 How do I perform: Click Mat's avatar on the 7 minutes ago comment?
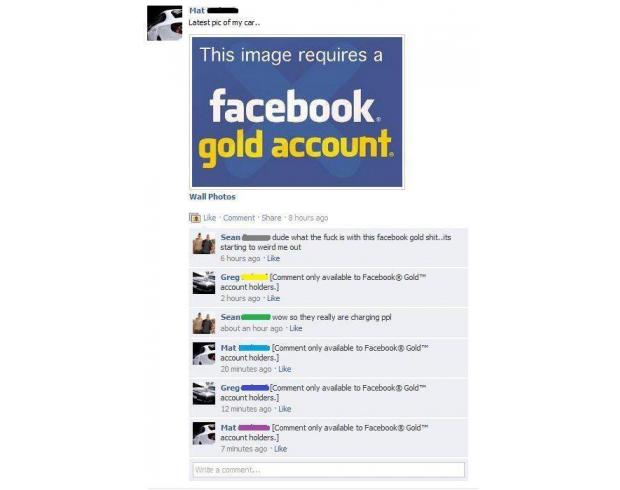point(204,433)
